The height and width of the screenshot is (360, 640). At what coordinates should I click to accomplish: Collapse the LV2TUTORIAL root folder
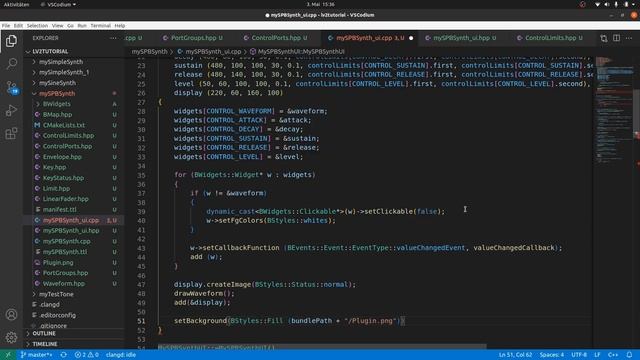(x=73, y=51)
